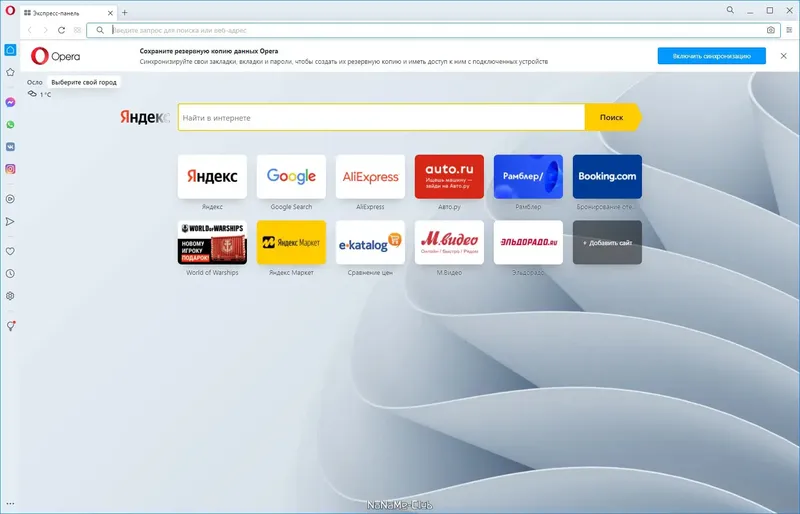Go back to previous page

(x=30, y=30)
